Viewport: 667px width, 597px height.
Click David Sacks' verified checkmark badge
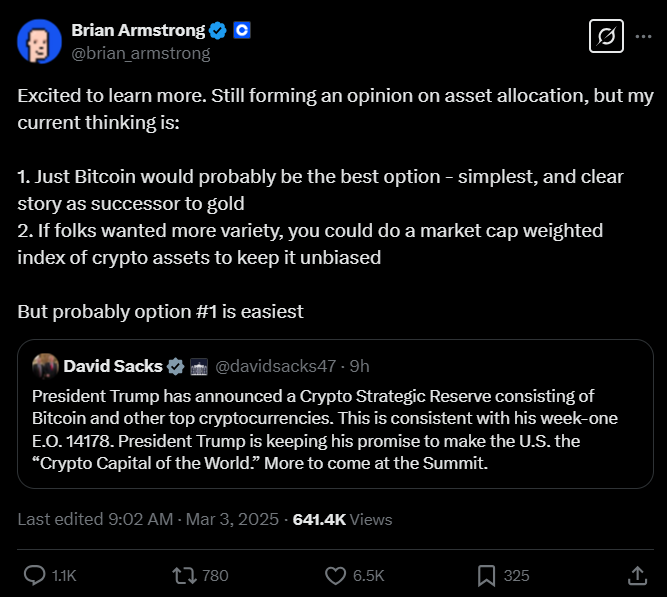click(x=174, y=366)
